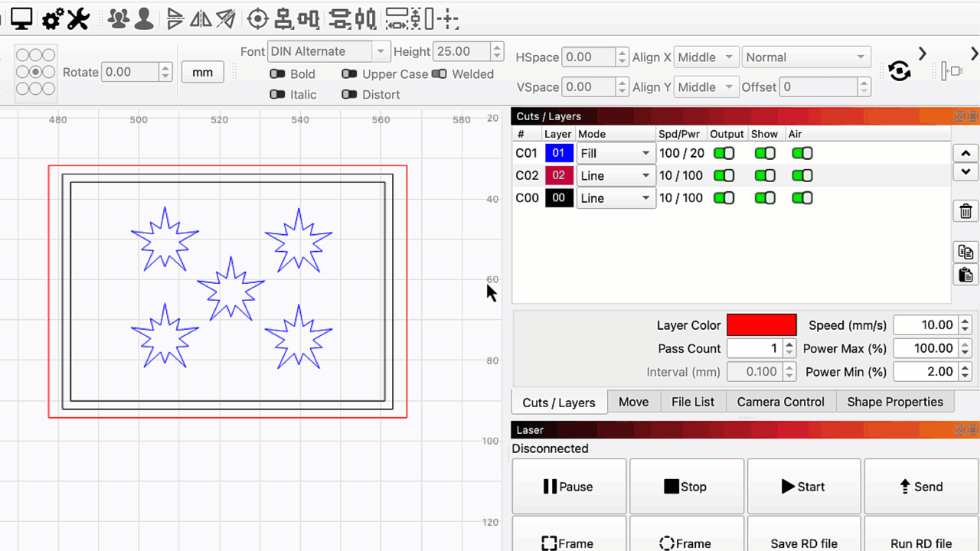Switch to the Shape Properties tab
The width and height of the screenshot is (980, 551).
click(x=894, y=402)
